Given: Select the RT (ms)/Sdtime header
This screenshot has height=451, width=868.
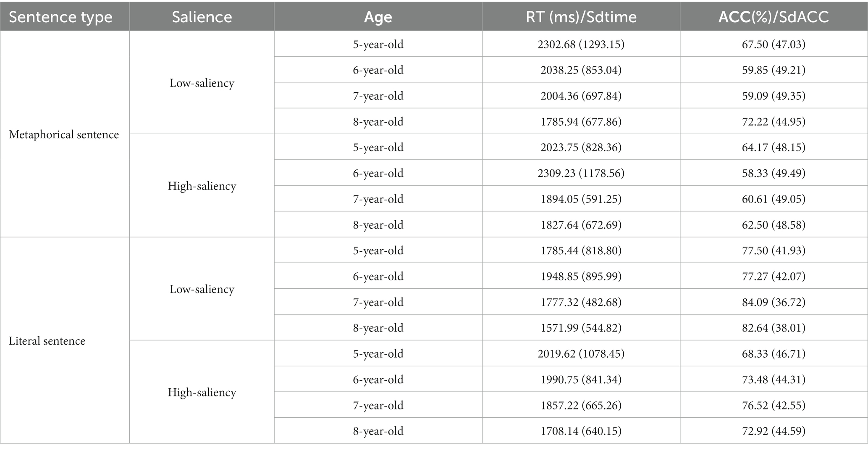Looking at the screenshot, I should point(581,17).
